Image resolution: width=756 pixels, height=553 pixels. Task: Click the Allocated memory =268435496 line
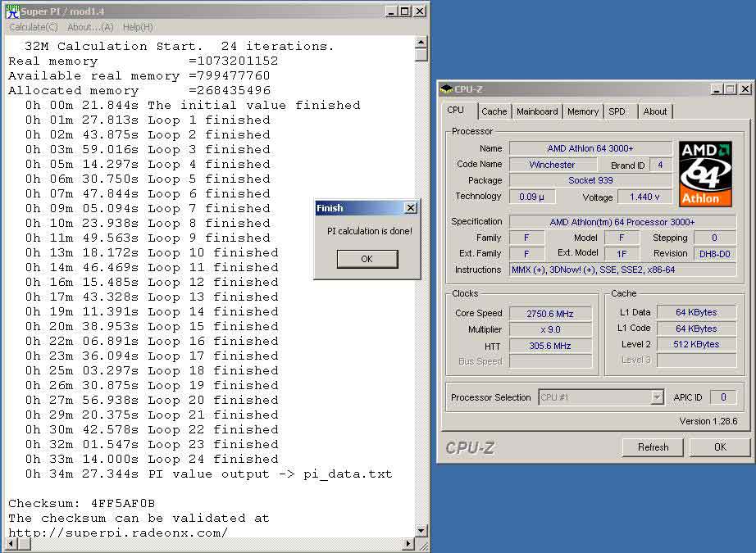coord(139,91)
